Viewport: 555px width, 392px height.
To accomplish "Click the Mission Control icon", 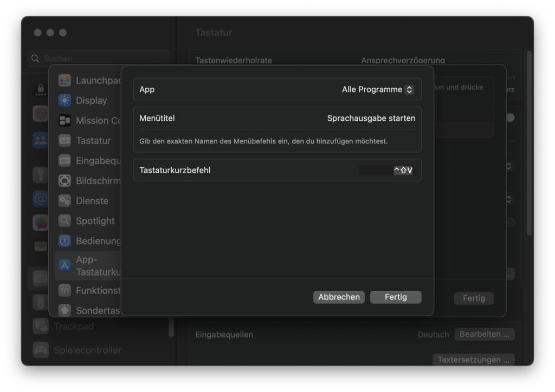I will [65, 120].
